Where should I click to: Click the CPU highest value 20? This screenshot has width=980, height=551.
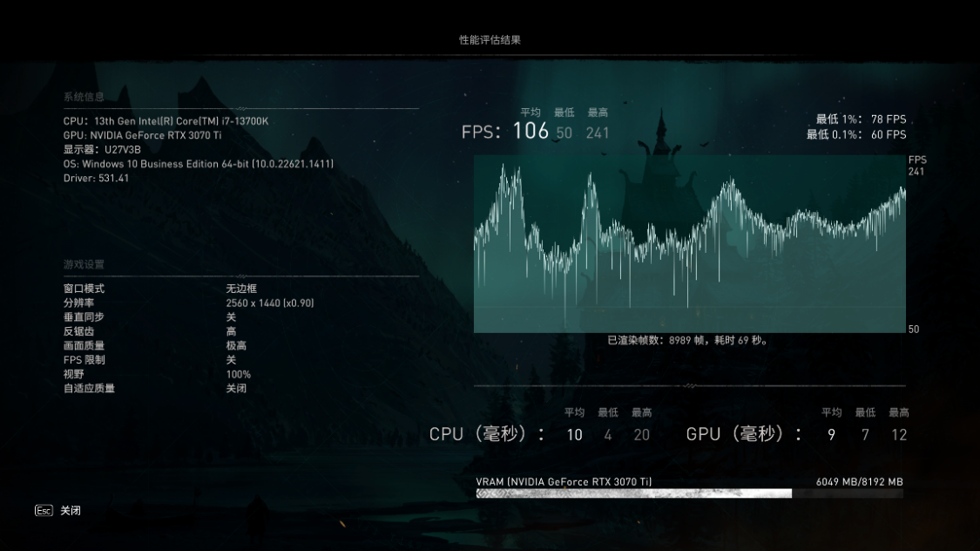642,435
